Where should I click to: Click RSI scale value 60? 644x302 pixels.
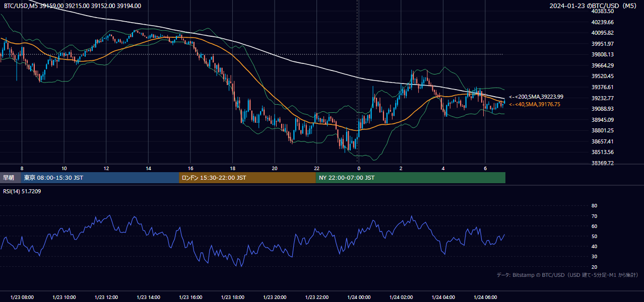(x=594, y=226)
